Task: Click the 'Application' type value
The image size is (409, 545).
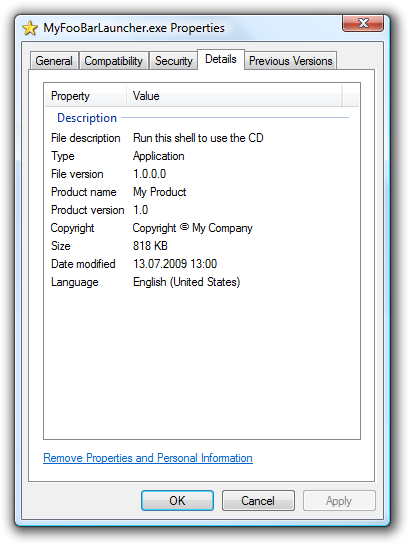Action: click(158, 156)
